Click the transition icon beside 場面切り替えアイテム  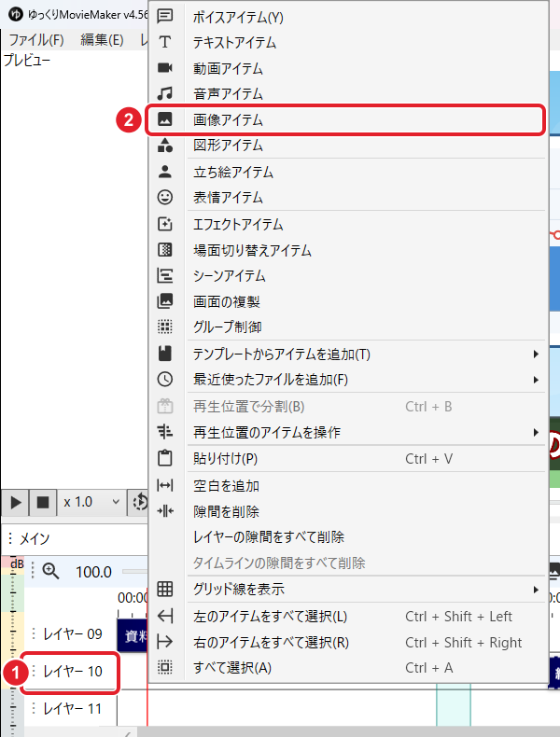(x=164, y=250)
